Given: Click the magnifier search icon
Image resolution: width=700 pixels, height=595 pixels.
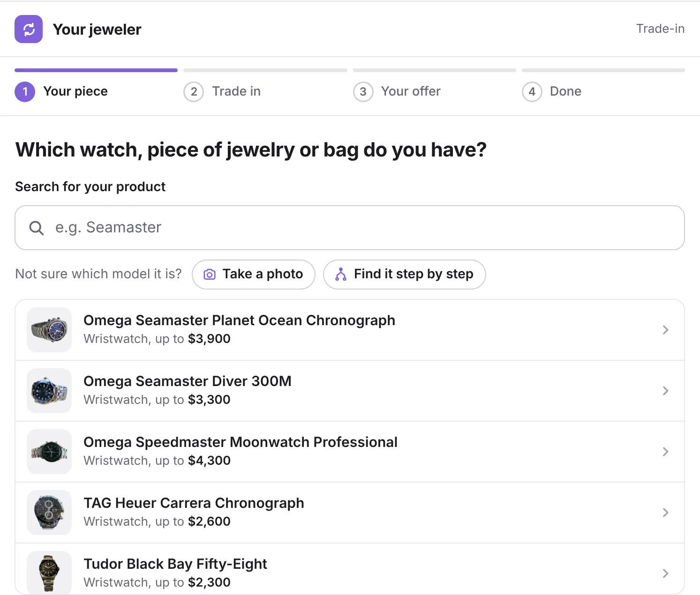Looking at the screenshot, I should [36, 228].
